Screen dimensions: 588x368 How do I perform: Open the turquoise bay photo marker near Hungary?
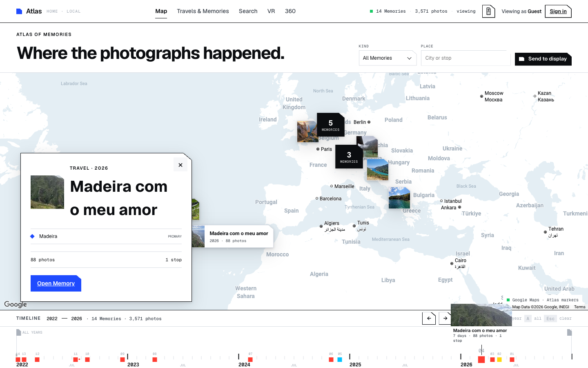[x=378, y=170]
